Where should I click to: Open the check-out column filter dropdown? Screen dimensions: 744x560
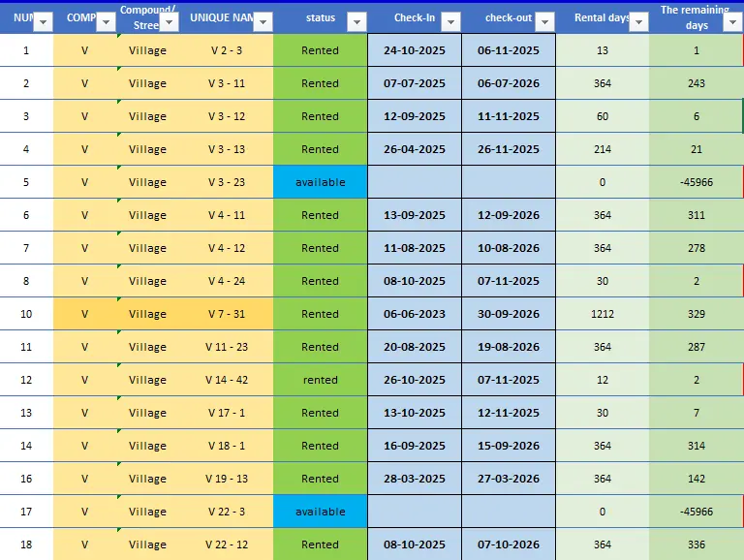pos(544,22)
